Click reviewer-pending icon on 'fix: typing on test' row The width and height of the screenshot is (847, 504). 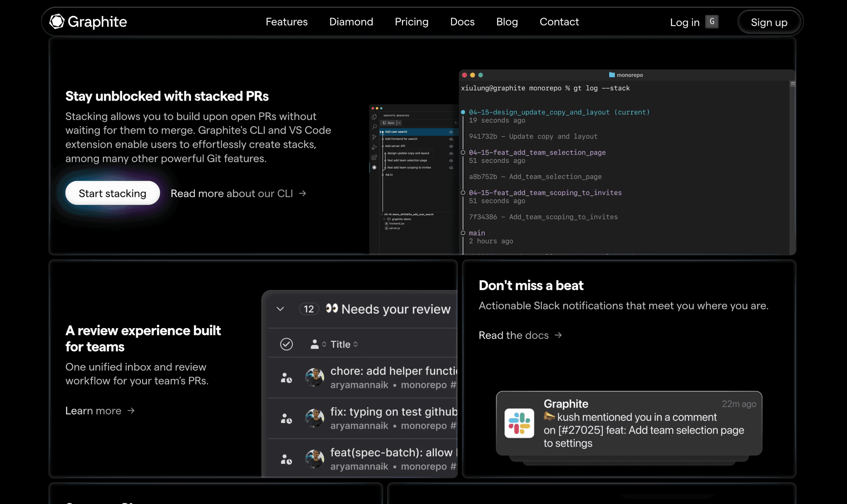pos(286,418)
